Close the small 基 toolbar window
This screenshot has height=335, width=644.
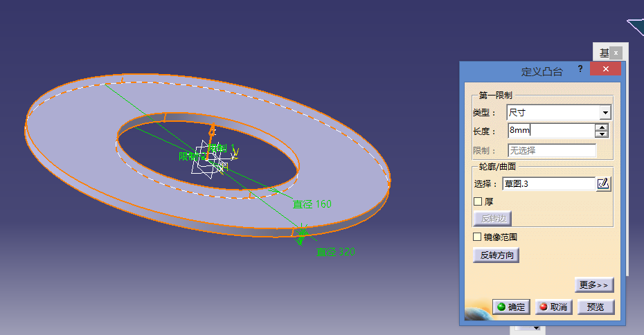click(x=616, y=53)
